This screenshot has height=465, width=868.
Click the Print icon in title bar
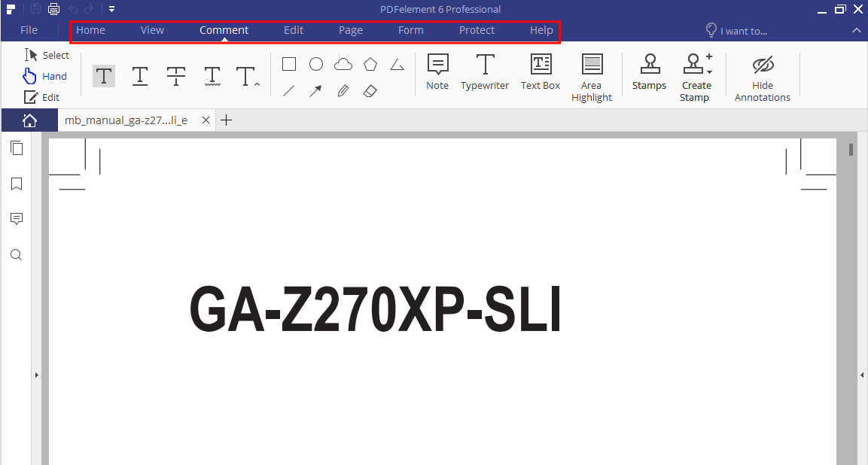(x=53, y=9)
